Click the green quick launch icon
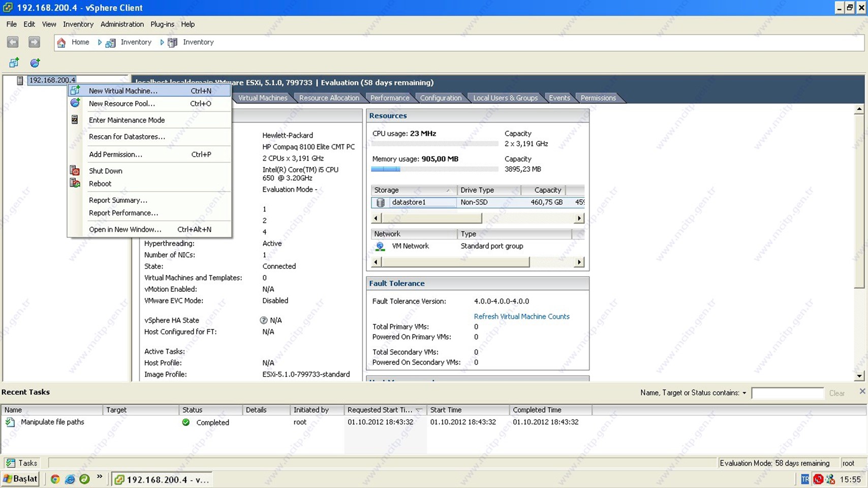Image resolution: width=868 pixels, height=488 pixels. pos(84,479)
